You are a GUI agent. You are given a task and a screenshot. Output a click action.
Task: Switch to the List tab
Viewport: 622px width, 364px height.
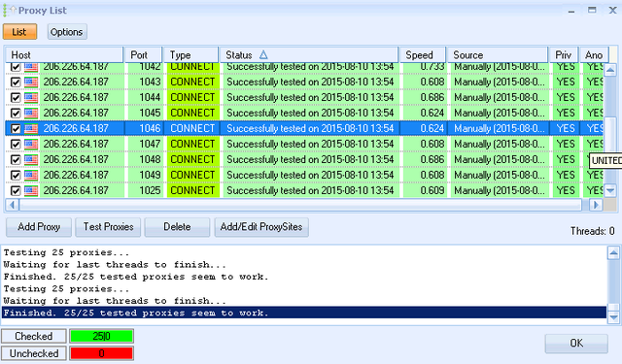pyautogui.click(x=19, y=32)
